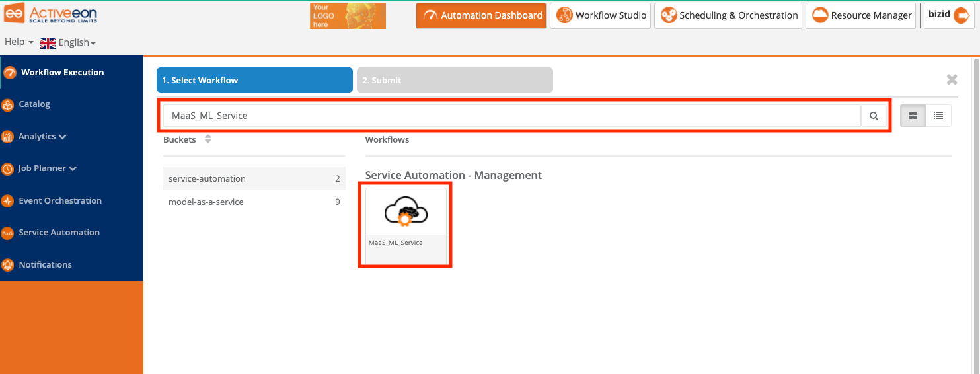Click the UK flag icon

click(48, 43)
